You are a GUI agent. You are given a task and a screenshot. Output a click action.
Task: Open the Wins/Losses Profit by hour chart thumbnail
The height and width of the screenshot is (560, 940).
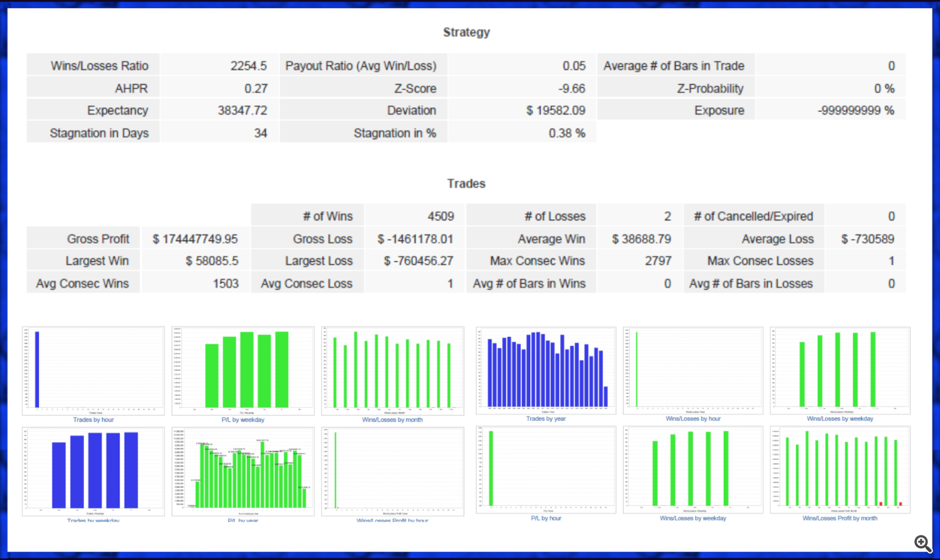coord(393,472)
